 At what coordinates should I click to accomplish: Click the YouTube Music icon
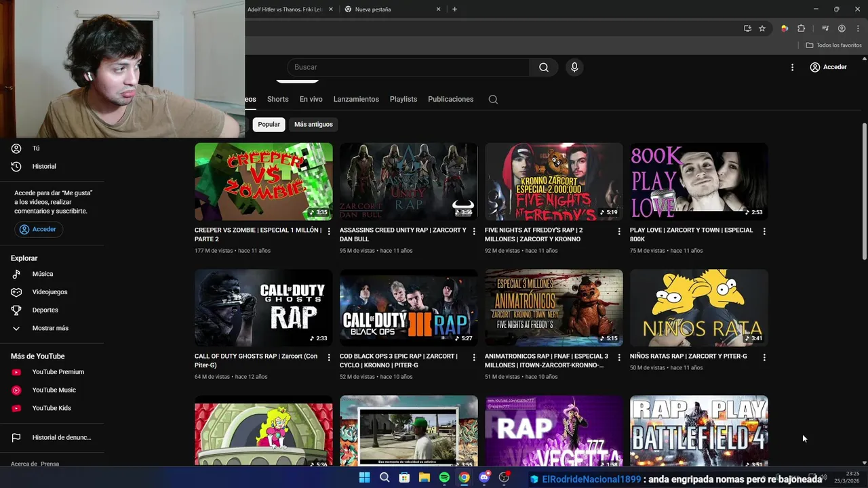16,390
